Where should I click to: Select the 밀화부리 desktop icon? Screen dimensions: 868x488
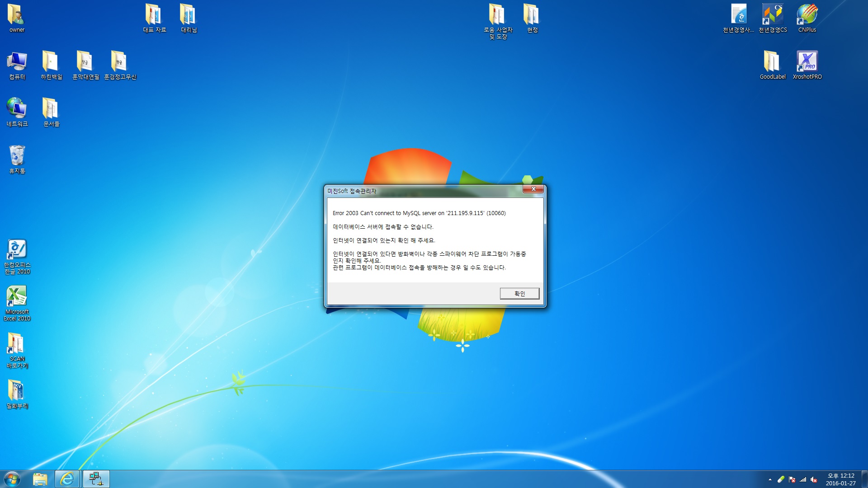pos(17,394)
